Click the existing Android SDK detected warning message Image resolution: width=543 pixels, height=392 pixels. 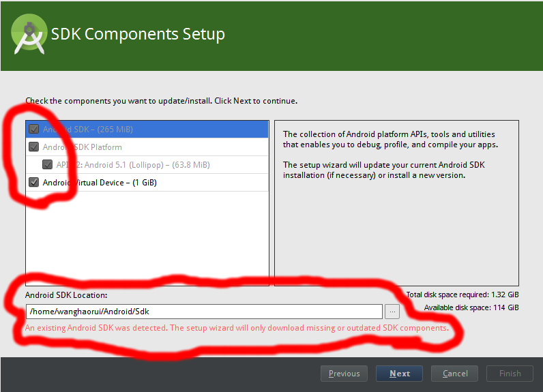tap(237, 328)
